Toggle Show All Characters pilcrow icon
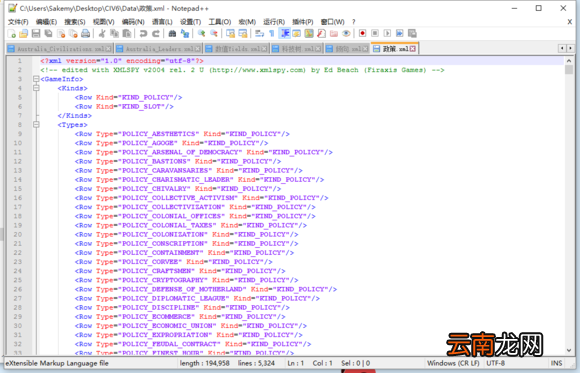Viewport: 580px width, 373px height. point(272,34)
